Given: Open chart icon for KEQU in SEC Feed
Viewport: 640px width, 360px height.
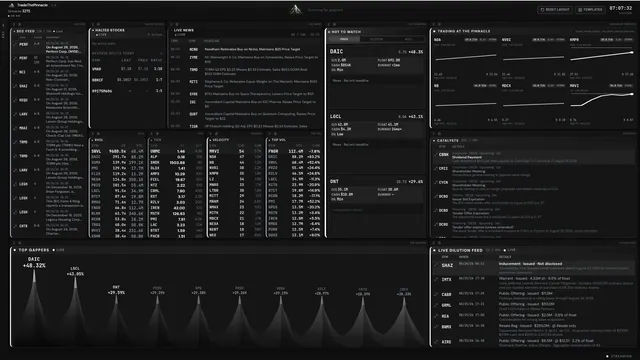Looking at the screenshot, I should [x=15, y=100].
